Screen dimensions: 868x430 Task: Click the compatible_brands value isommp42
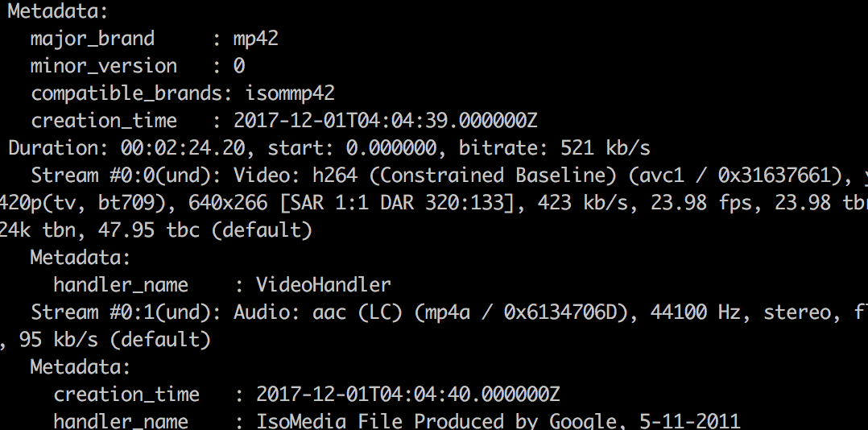click(x=290, y=93)
